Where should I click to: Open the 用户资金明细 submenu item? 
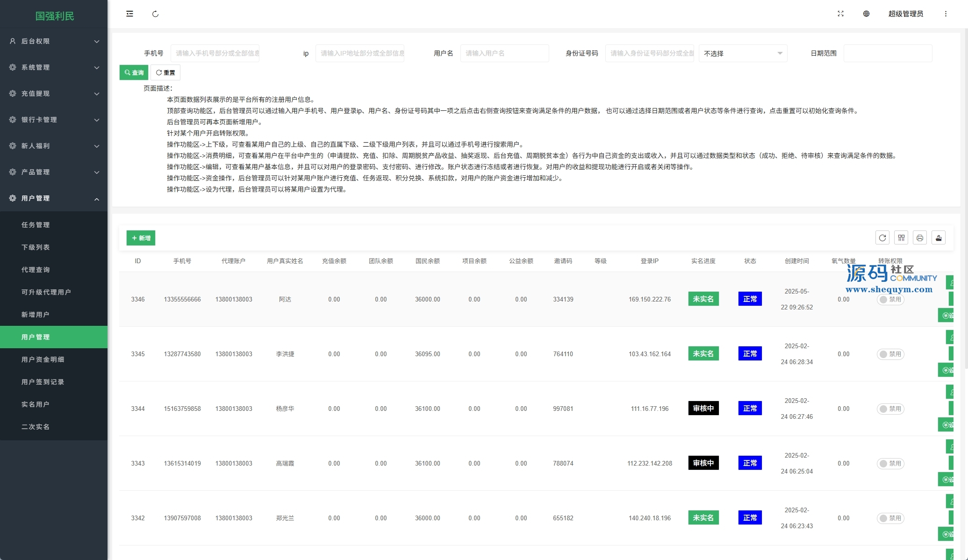click(43, 359)
